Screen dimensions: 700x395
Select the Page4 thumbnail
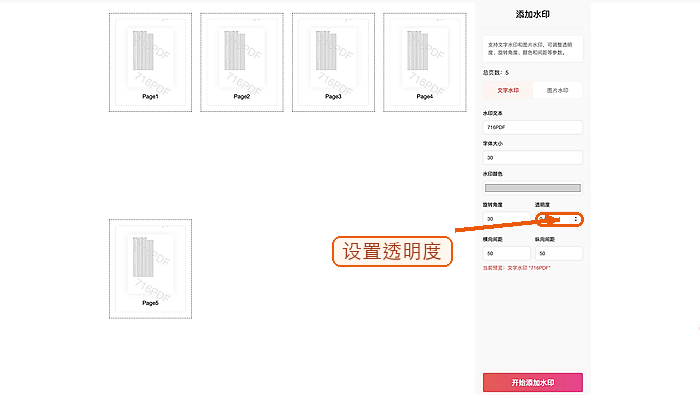coord(425,62)
